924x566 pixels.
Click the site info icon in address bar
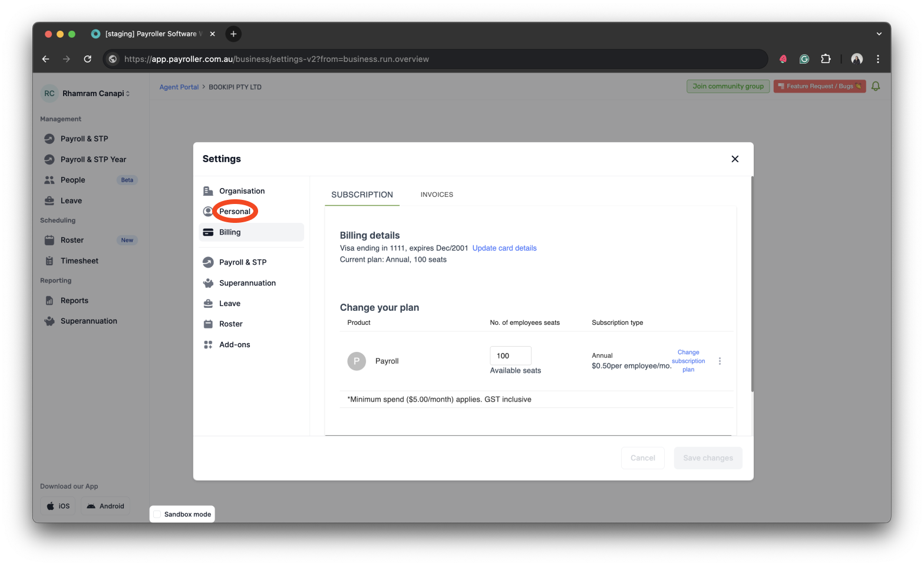point(113,59)
